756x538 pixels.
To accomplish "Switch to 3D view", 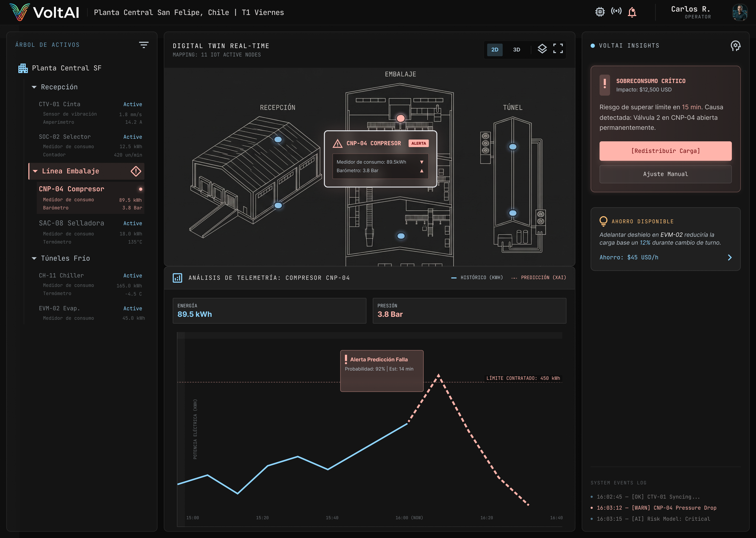I will click(517, 50).
